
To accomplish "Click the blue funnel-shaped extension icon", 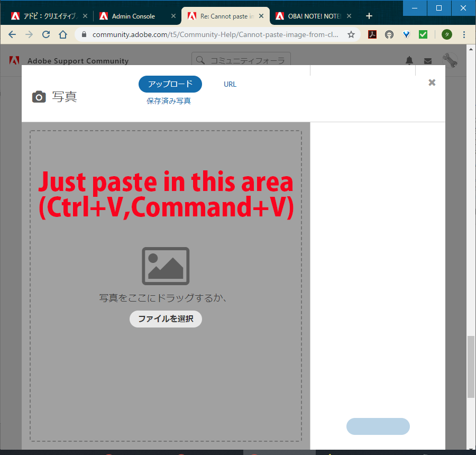I will pos(406,34).
